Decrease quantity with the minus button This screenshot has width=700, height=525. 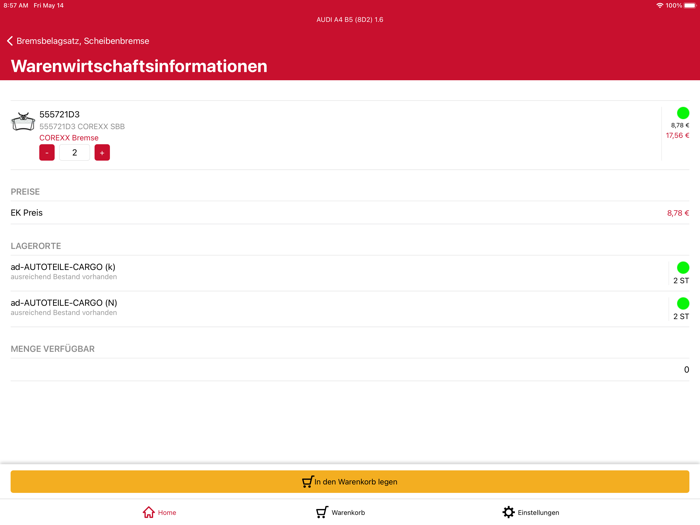[47, 153]
